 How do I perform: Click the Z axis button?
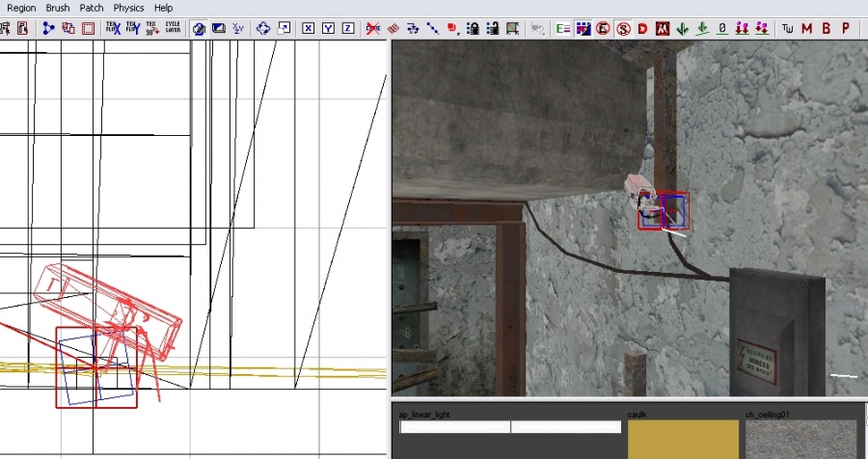coord(348,28)
